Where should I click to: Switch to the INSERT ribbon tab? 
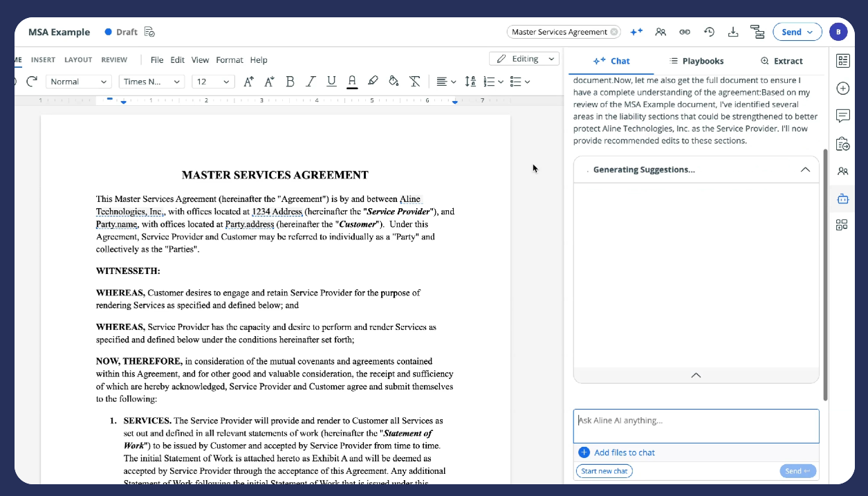pos(43,60)
